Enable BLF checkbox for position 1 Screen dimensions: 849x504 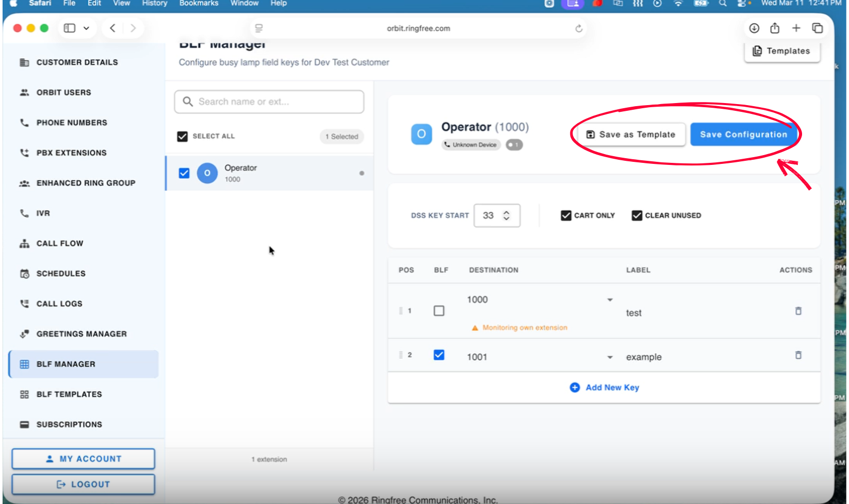click(439, 311)
